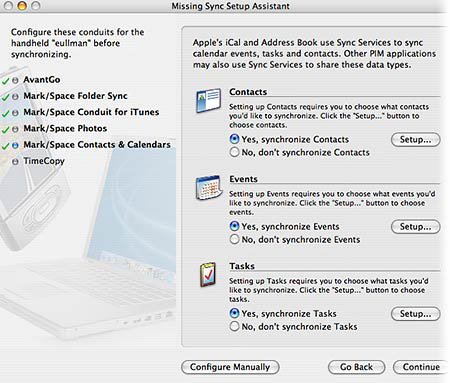Click the Tasks section heading
The image size is (450, 383).
tap(242, 266)
